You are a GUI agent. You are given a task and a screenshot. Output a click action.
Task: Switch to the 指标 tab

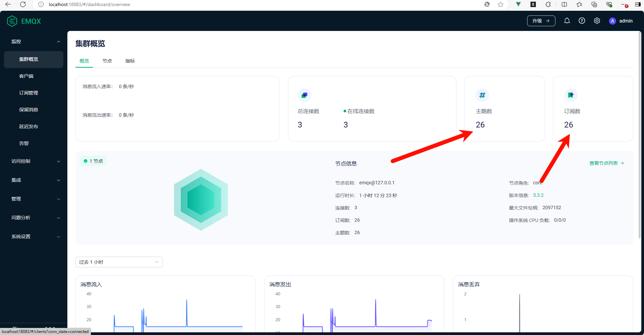point(130,61)
